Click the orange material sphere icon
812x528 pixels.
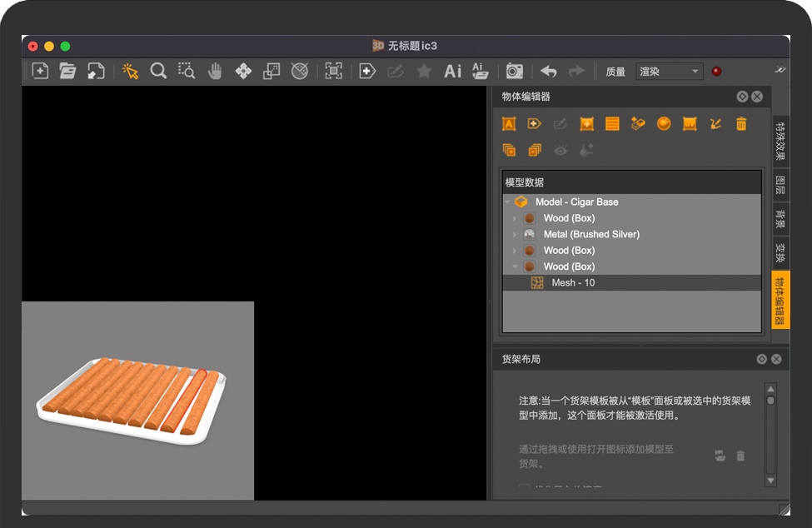pyautogui.click(x=664, y=124)
